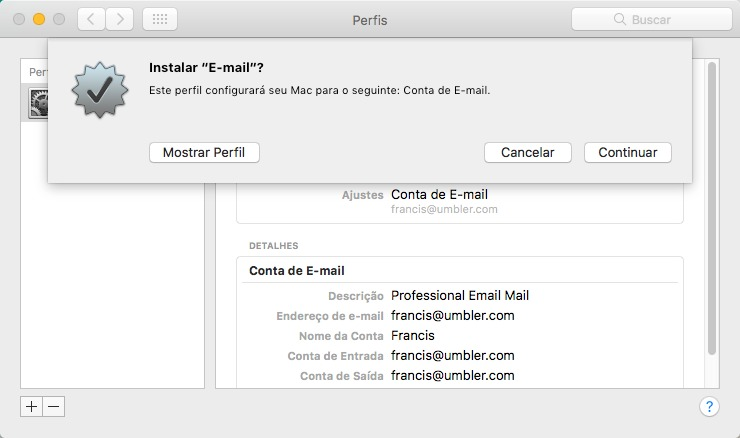Confirm installation by clicking Continuar

coord(627,152)
